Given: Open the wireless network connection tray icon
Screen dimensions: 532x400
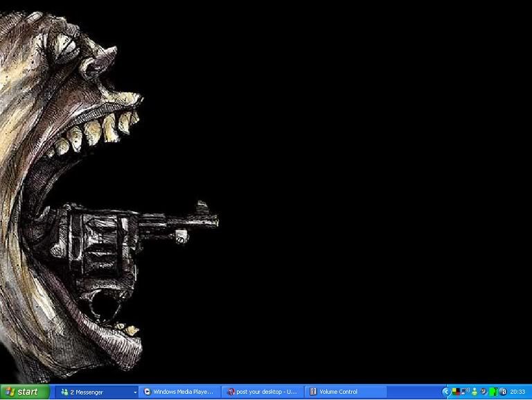Looking at the screenshot, I should 465,392.
